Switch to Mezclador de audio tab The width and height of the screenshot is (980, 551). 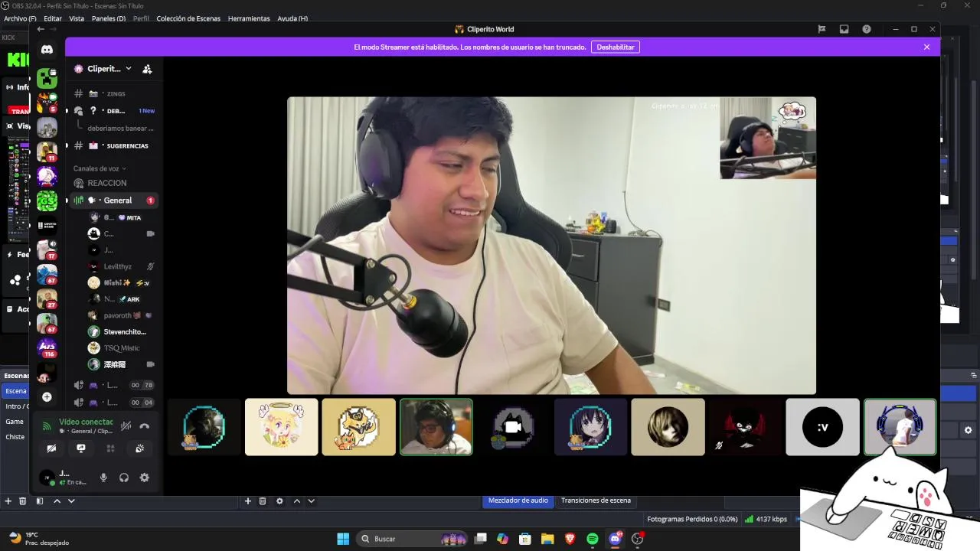click(x=518, y=500)
